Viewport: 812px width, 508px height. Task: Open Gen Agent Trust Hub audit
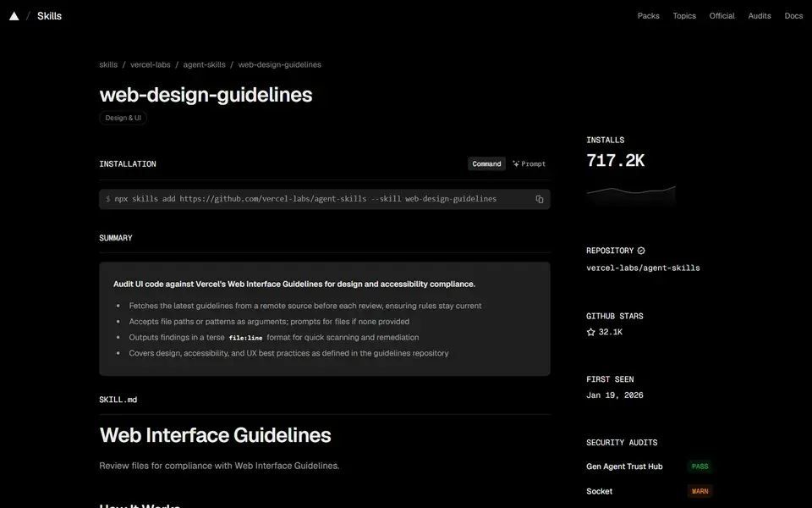[624, 467]
